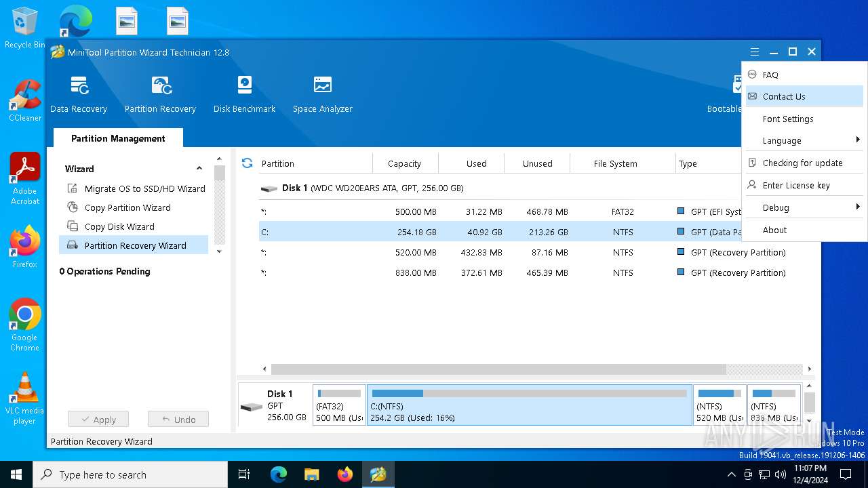Expand the Debug submenu
Image resolution: width=868 pixels, height=488 pixels.
(804, 207)
